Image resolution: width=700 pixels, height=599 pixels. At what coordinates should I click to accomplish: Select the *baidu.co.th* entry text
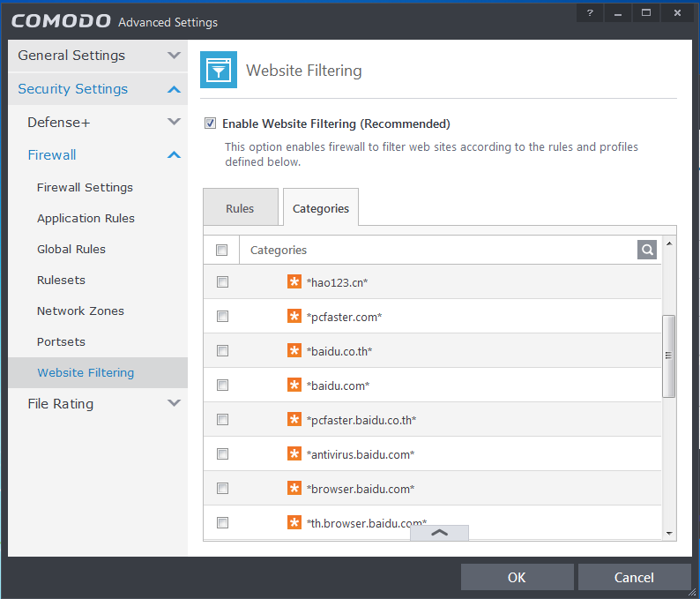339,351
